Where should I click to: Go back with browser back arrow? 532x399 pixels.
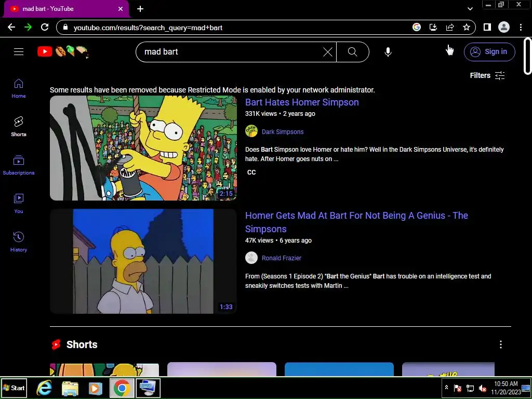(x=11, y=28)
